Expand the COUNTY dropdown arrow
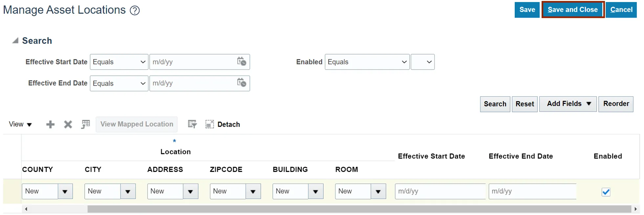644x215 pixels. (65, 191)
